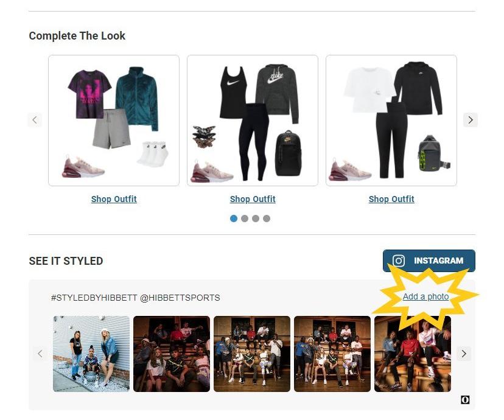Click the Instagram logo icon
The width and height of the screenshot is (504, 420).
[399, 261]
